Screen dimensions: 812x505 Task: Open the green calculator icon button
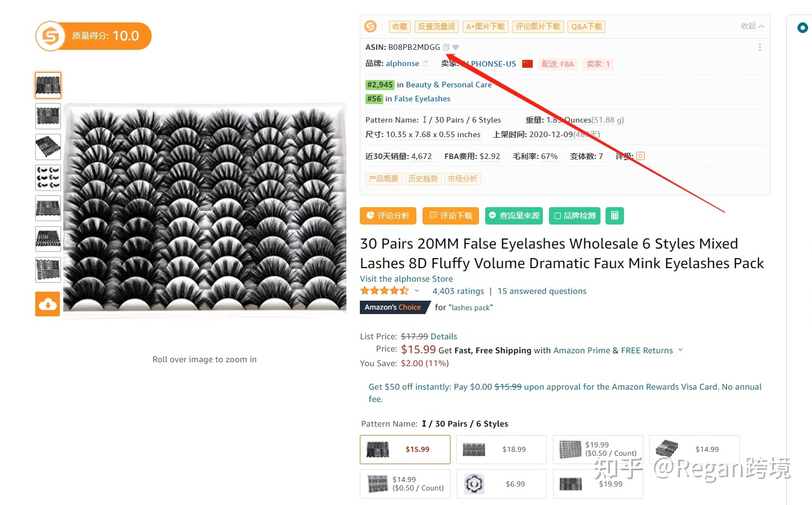(x=614, y=216)
